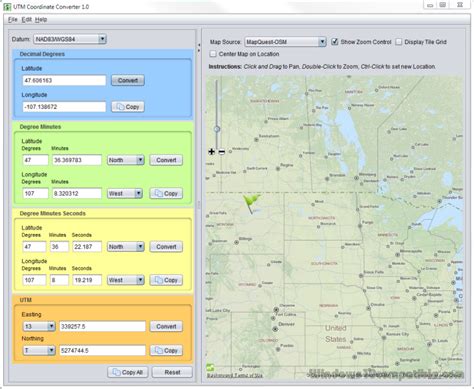Enable the Display Tile Grid checkbox
474x389 pixels.
coord(399,42)
